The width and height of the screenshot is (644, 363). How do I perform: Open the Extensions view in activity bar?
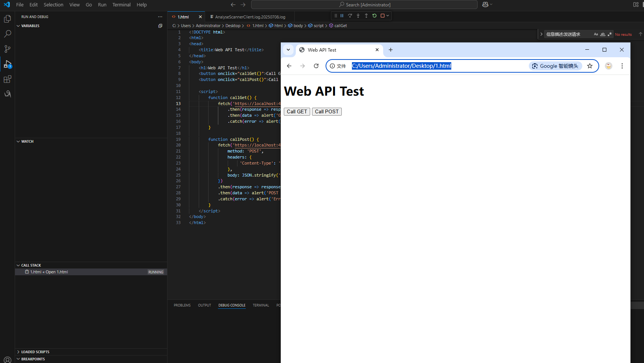tap(7, 79)
